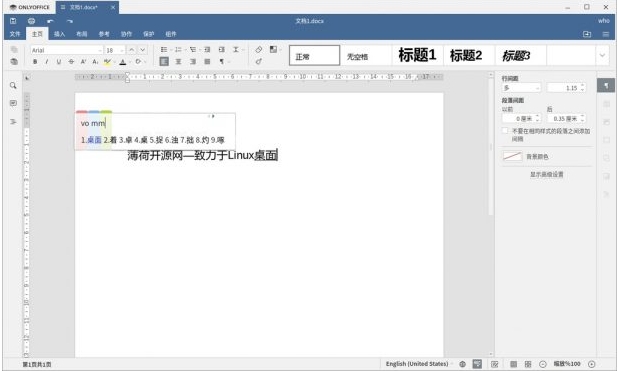Image resolution: width=620 pixels, height=372 pixels.
Task: Expand the styles gallery chevron
Action: tap(602, 56)
